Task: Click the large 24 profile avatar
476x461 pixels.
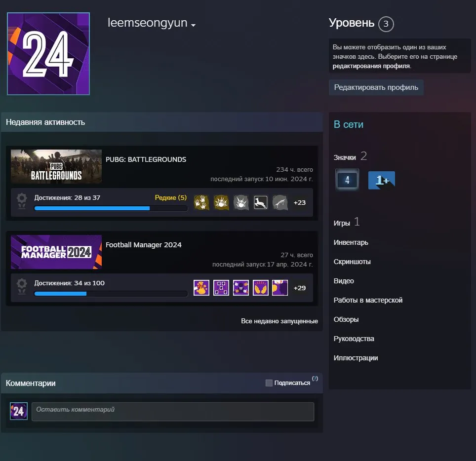Action: pyautogui.click(x=48, y=54)
